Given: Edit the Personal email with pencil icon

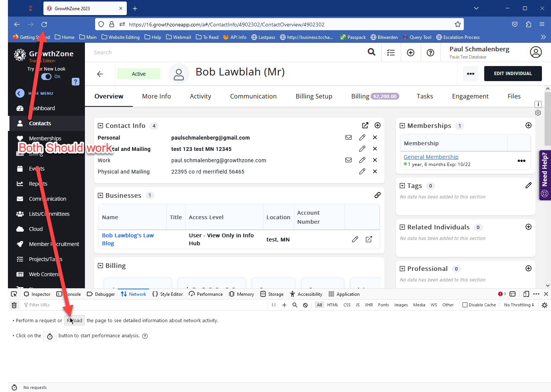Looking at the screenshot, I should pyautogui.click(x=362, y=137).
